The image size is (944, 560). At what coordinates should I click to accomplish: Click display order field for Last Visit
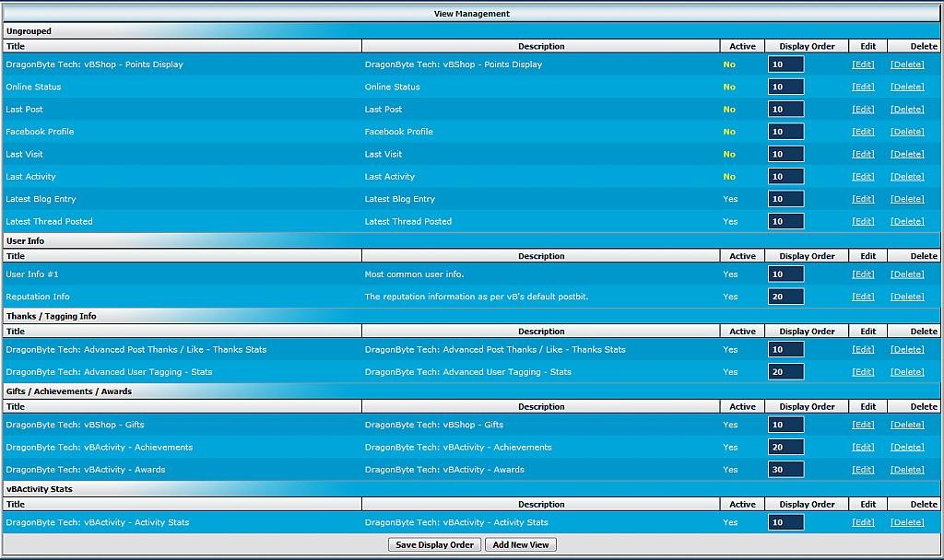point(785,154)
